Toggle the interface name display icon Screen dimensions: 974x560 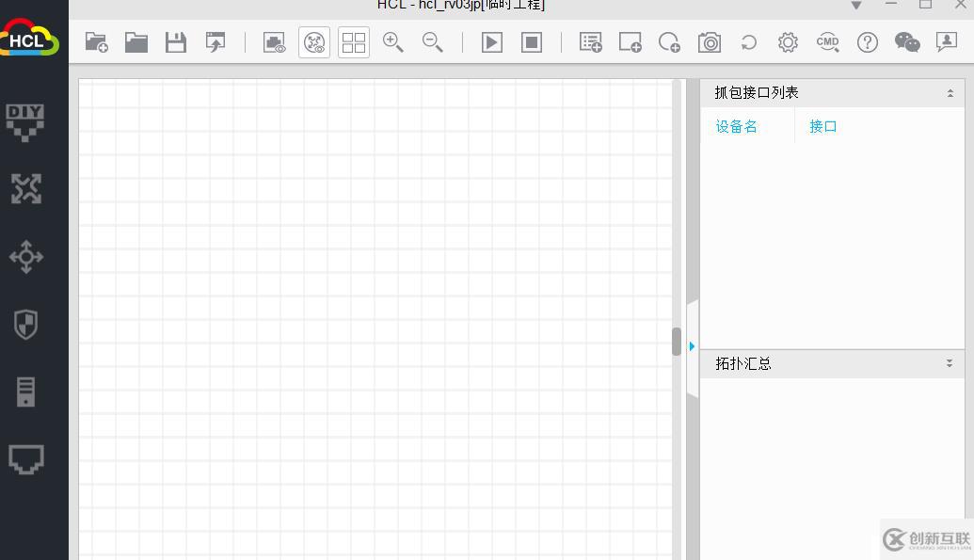274,42
